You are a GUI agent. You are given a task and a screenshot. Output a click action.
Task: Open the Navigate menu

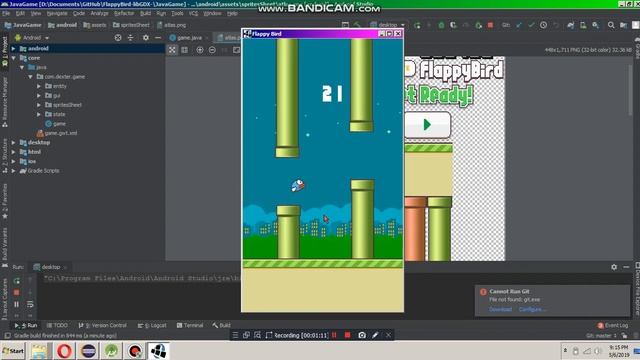[x=57, y=13]
